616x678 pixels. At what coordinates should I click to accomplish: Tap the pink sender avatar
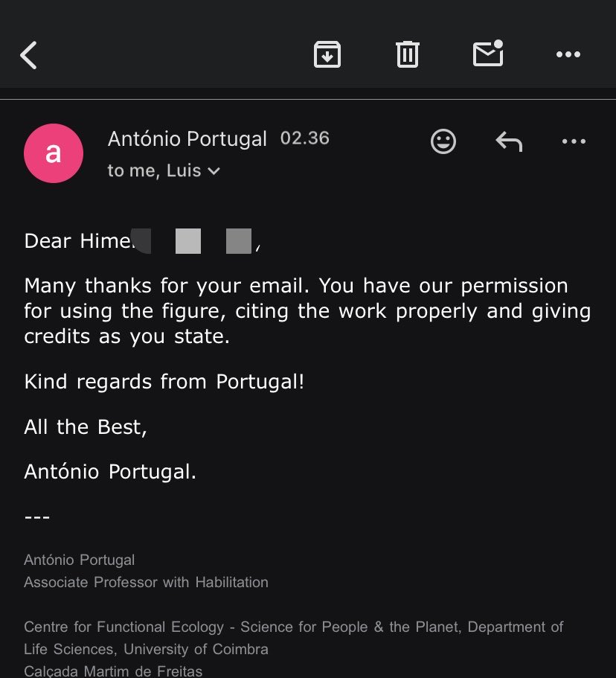(54, 153)
